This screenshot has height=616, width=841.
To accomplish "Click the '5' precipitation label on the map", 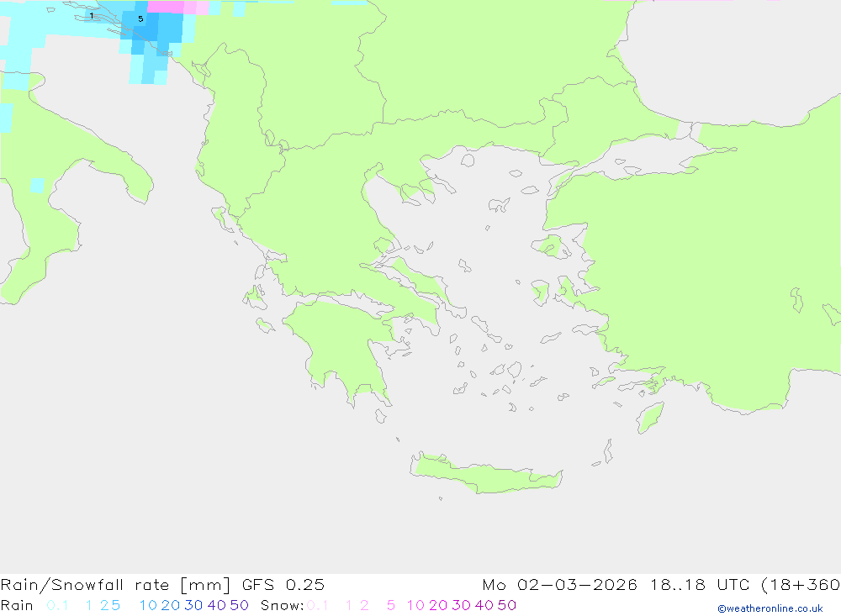I will (x=140, y=18).
